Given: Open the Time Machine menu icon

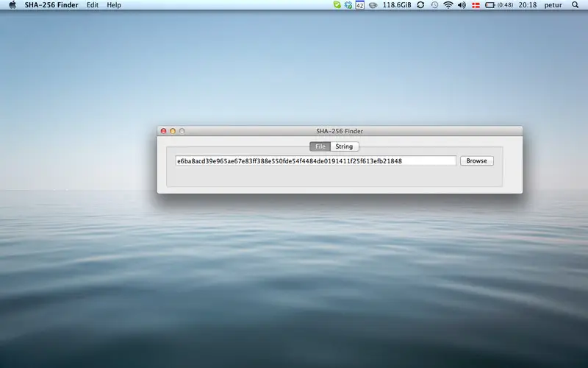Looking at the screenshot, I should 434,5.
